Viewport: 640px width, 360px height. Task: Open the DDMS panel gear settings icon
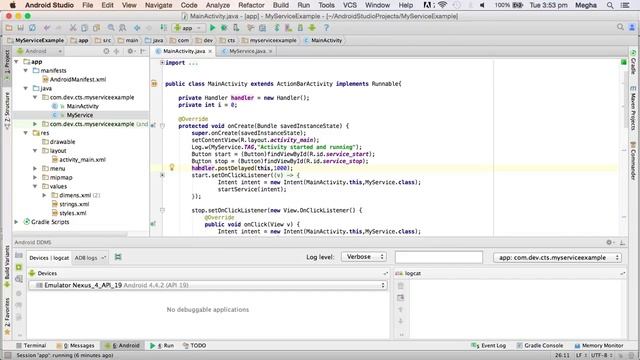pos(609,242)
